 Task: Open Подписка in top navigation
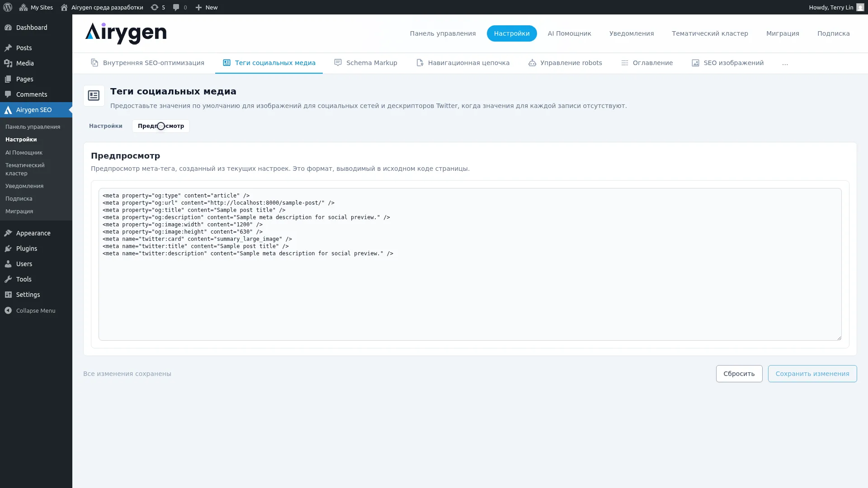[833, 33]
